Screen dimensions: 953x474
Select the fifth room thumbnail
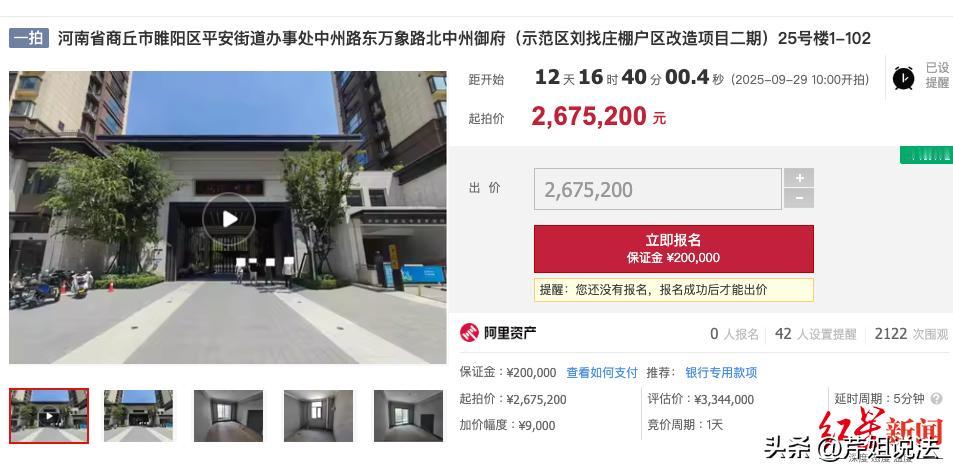point(408,416)
